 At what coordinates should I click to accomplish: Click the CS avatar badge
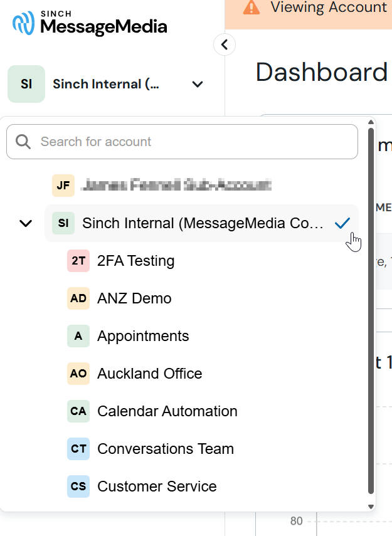pyautogui.click(x=78, y=486)
